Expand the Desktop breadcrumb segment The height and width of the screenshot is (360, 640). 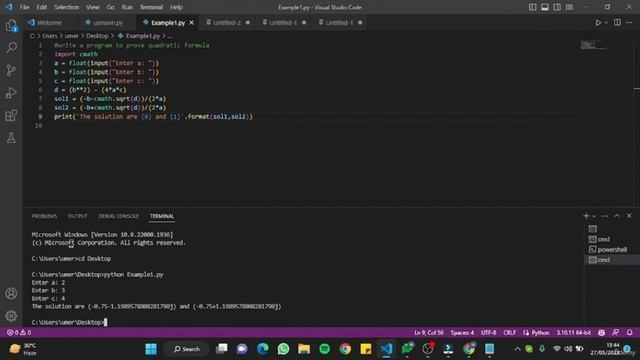[x=97, y=36]
